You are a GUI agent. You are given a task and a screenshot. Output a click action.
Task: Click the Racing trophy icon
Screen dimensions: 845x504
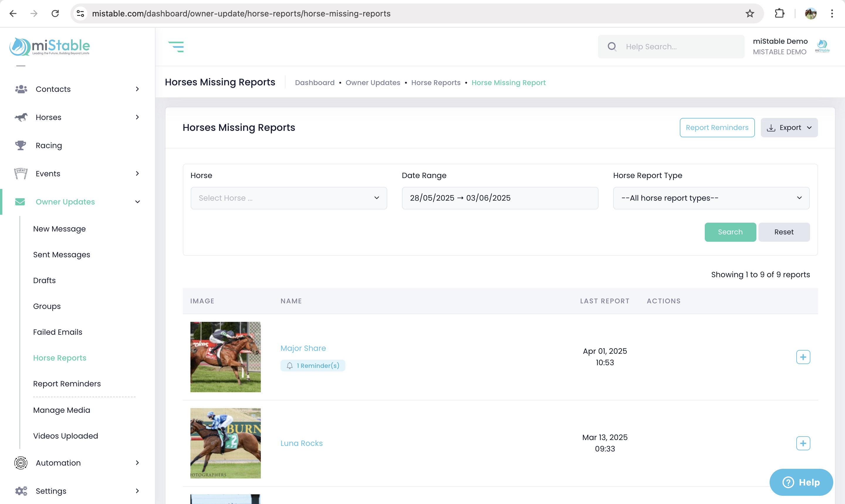point(20,145)
